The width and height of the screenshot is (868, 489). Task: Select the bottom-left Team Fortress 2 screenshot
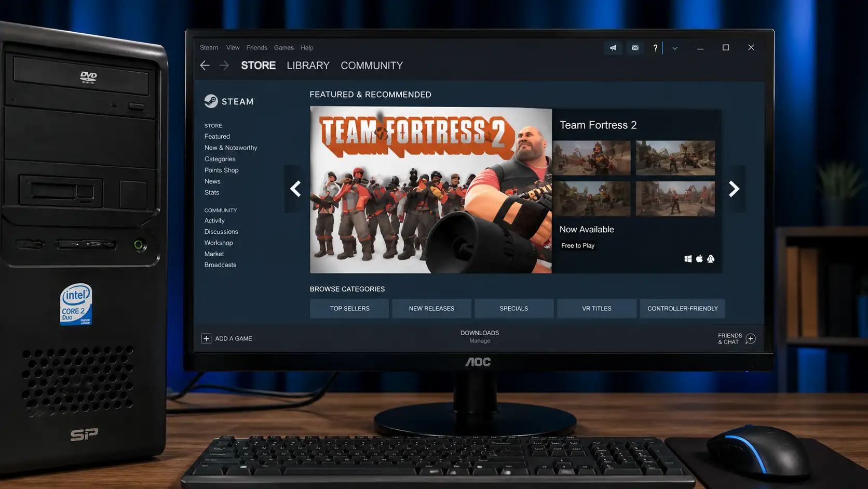pyautogui.click(x=591, y=199)
